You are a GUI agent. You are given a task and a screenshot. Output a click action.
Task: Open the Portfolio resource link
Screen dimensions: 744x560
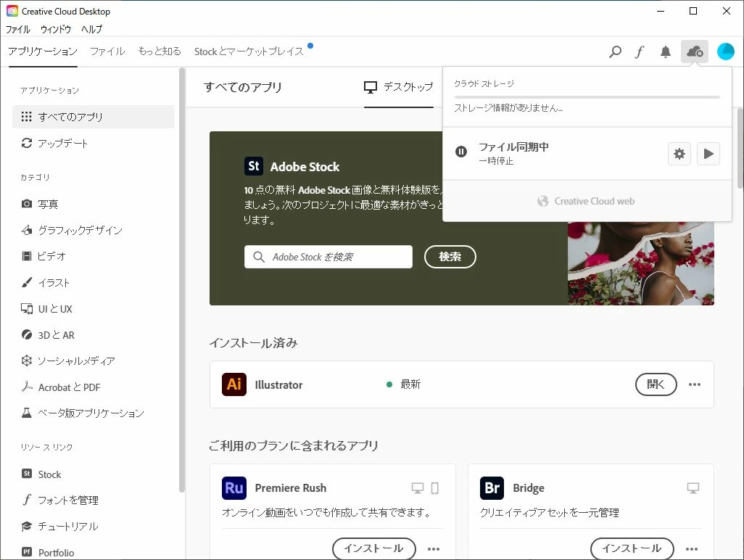(94, 553)
